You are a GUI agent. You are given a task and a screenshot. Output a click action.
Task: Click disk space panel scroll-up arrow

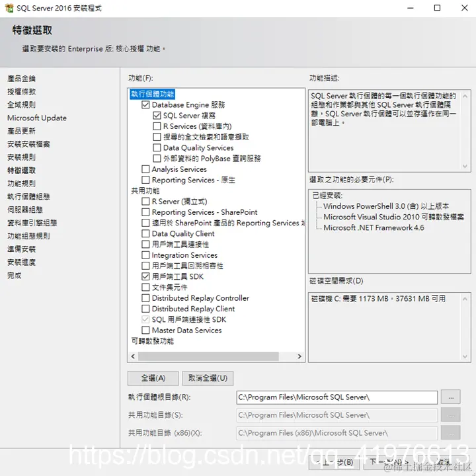click(x=465, y=299)
